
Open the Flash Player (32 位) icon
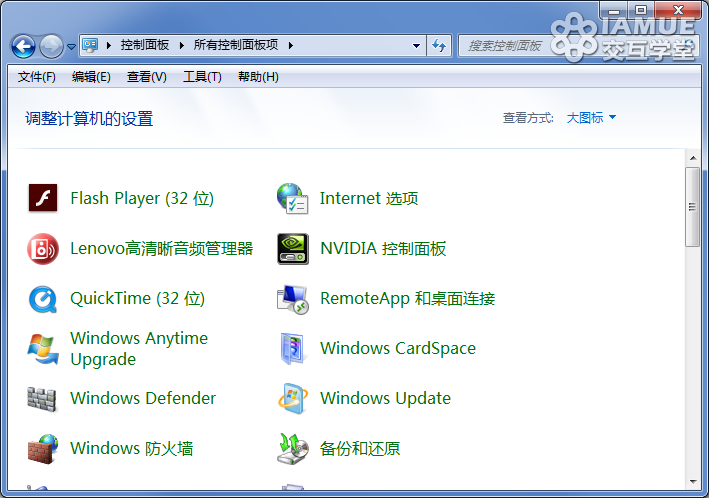pyautogui.click(x=43, y=198)
